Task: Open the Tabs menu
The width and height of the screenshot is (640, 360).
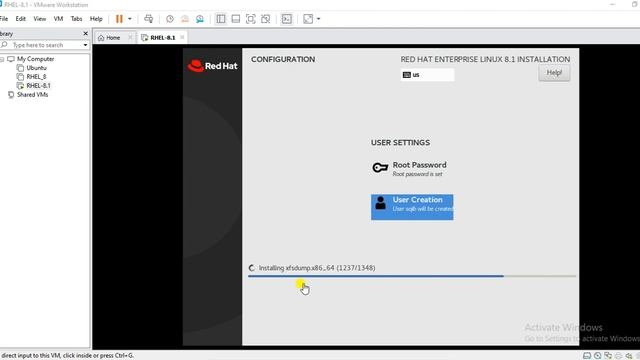Action: click(76, 19)
